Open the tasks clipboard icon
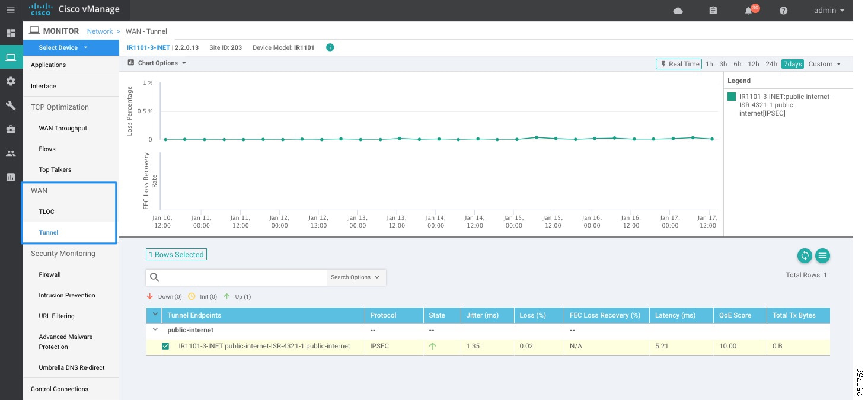 (713, 11)
